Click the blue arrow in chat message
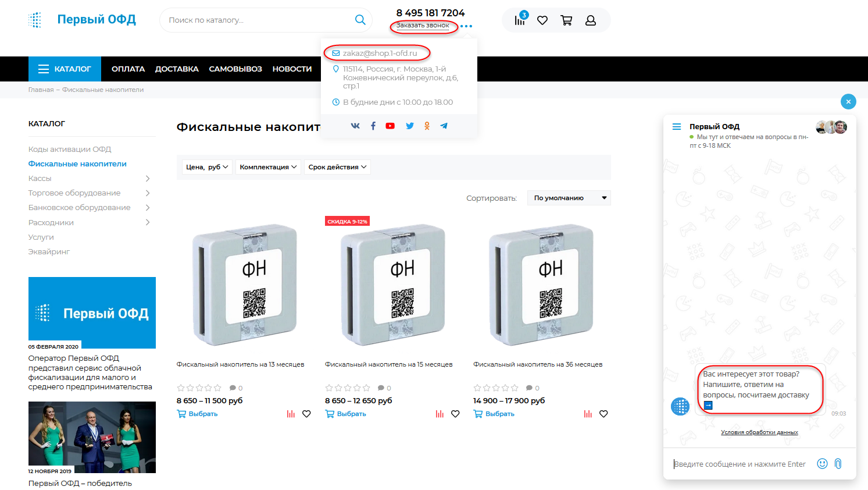 click(x=708, y=406)
